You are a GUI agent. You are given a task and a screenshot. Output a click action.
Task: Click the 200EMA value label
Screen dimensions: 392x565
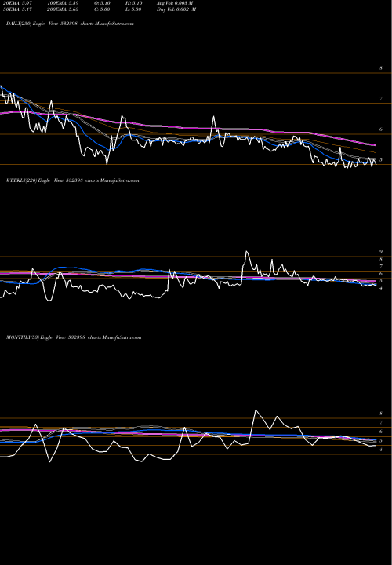[63, 9]
